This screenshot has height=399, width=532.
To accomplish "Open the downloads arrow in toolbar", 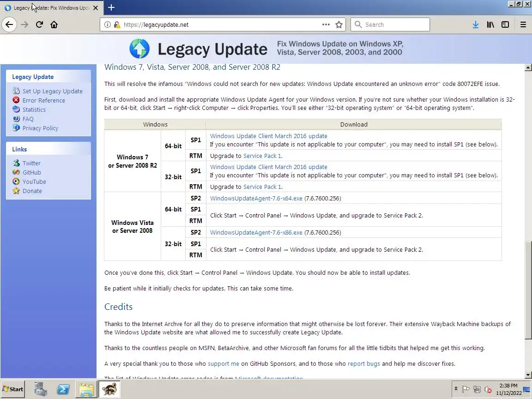I will coord(476,24).
